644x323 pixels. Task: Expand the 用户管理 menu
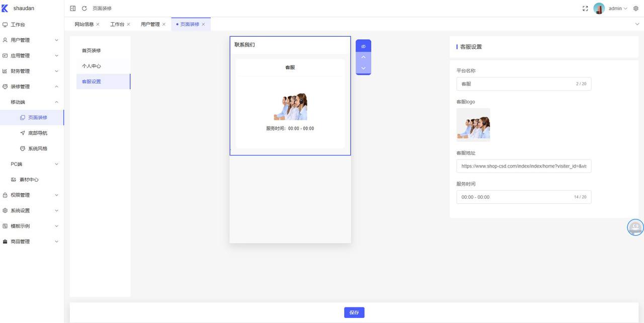(32, 40)
